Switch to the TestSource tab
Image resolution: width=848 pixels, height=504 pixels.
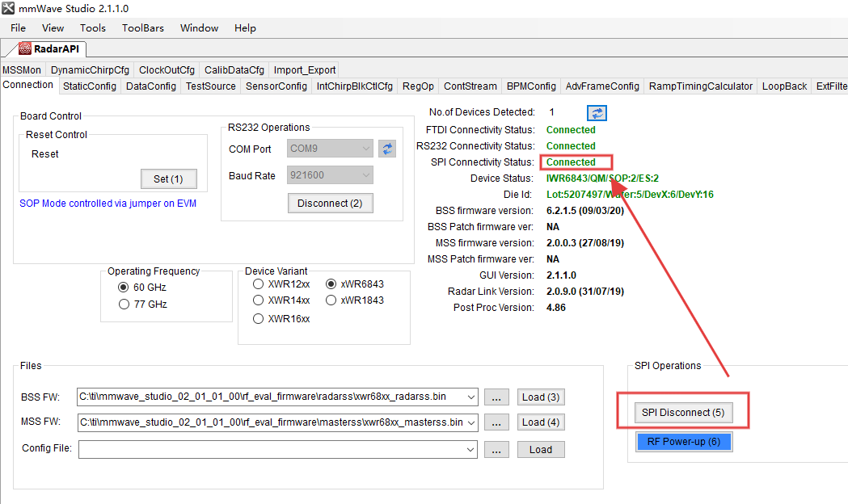click(210, 86)
